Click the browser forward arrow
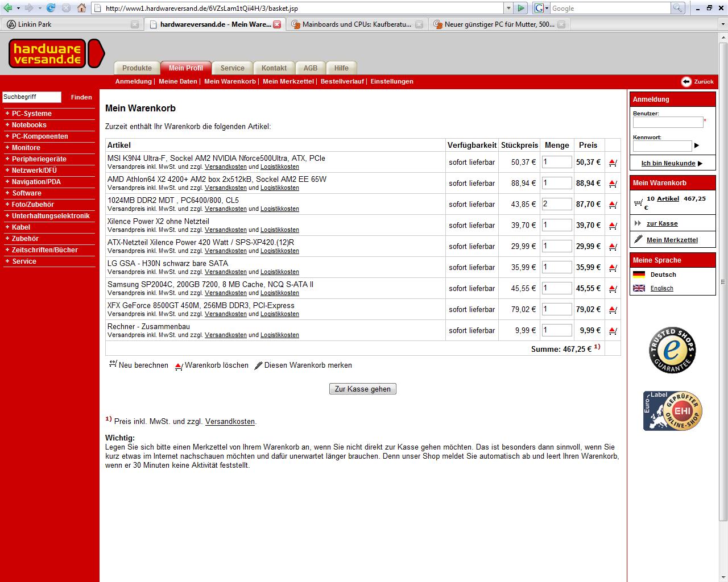 click(x=29, y=8)
